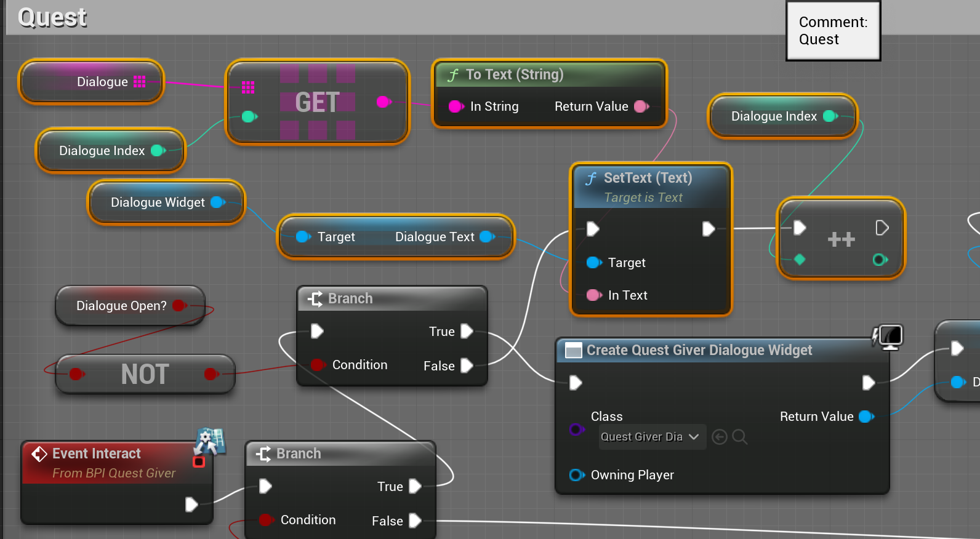
Task: Click the use-selected-asset arrow icon beside Class
Action: tap(720, 437)
